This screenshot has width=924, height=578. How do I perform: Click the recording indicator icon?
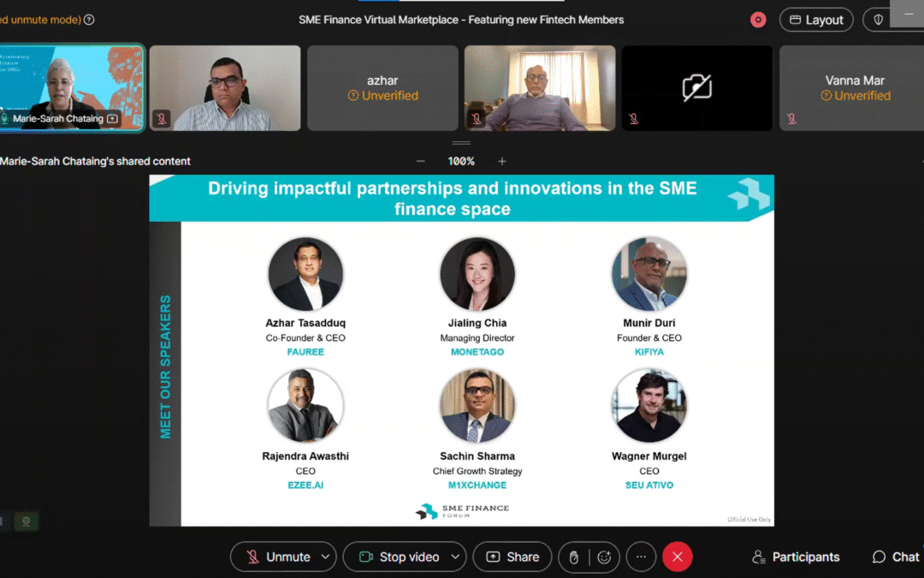click(758, 20)
